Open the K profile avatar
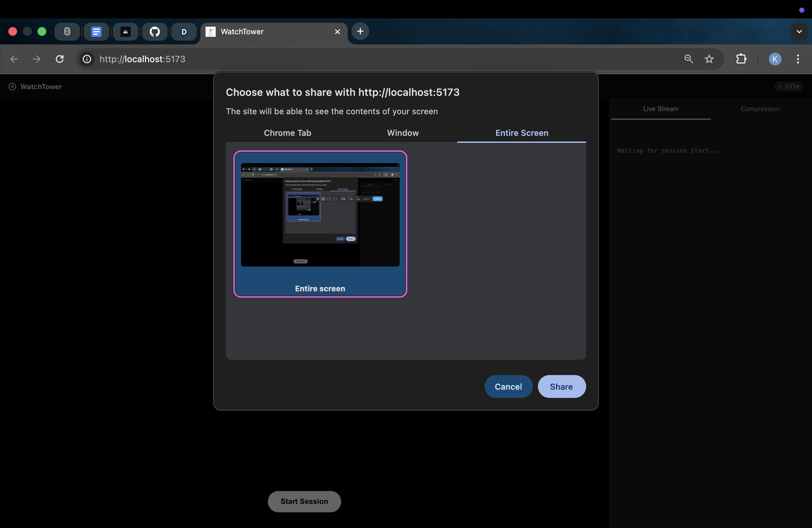Viewport: 812px width, 528px height. point(775,59)
